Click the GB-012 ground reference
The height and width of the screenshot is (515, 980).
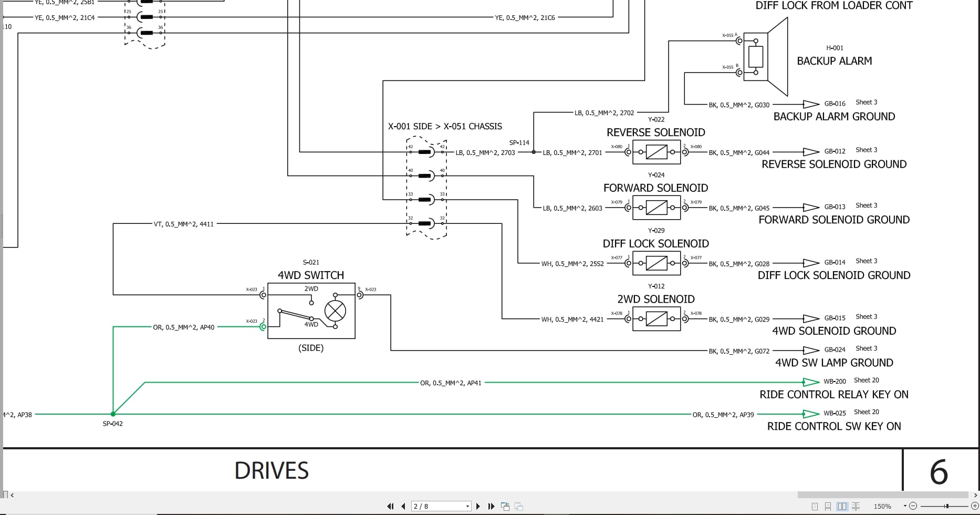coord(835,151)
